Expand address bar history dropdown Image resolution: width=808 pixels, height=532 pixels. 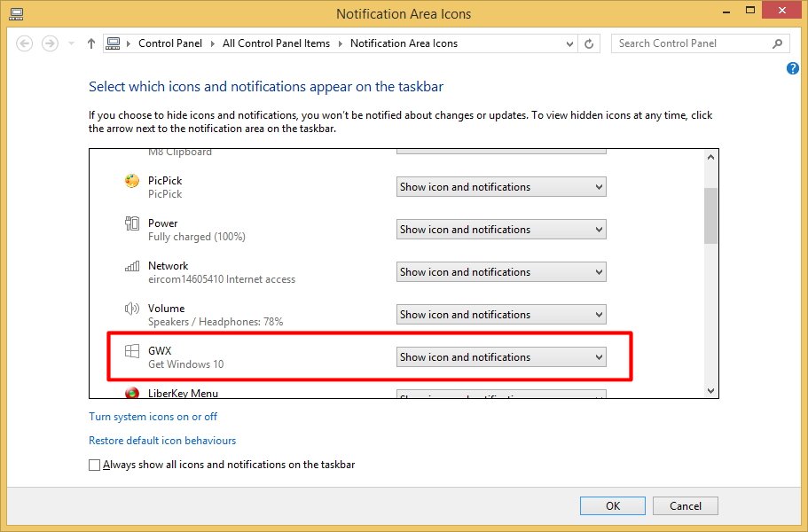(569, 43)
